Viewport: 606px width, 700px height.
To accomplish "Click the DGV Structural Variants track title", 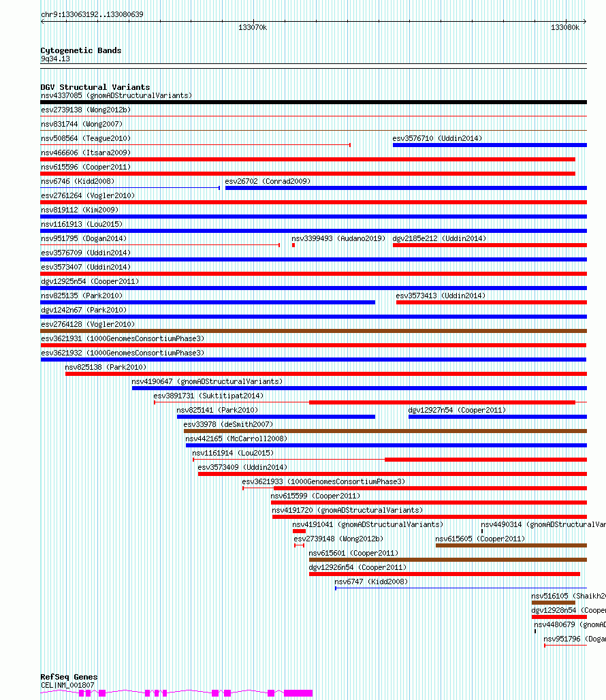I will (x=95, y=87).
